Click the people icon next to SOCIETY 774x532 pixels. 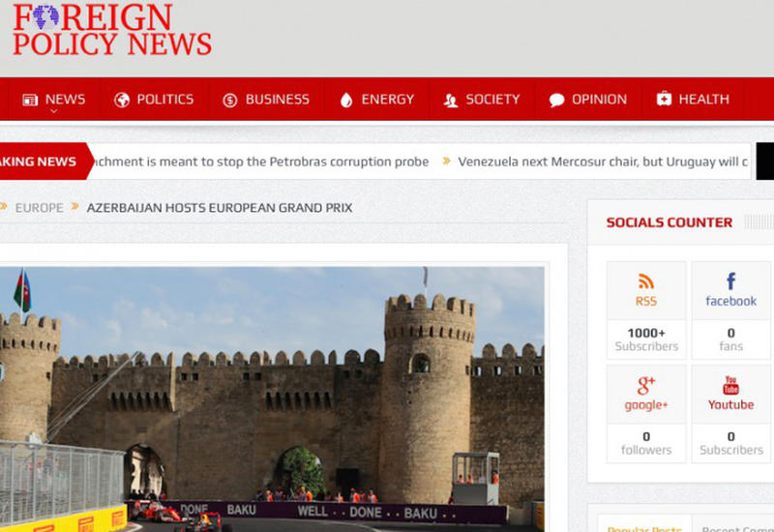point(450,100)
